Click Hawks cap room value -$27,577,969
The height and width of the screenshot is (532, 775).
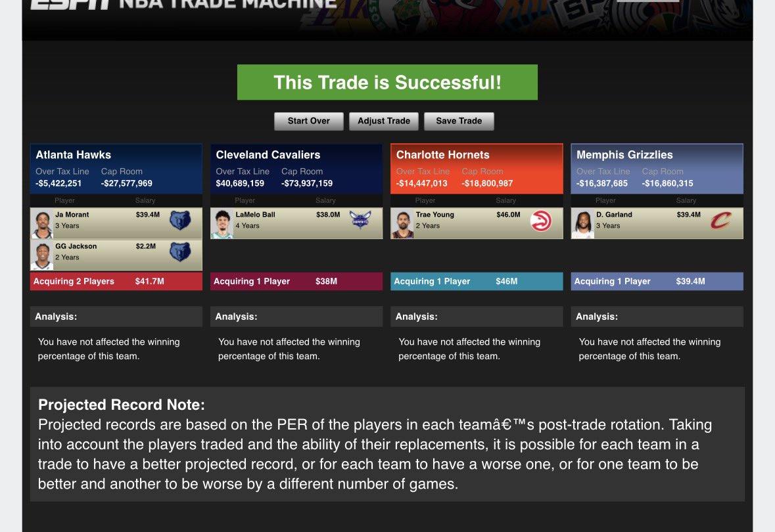[126, 183]
